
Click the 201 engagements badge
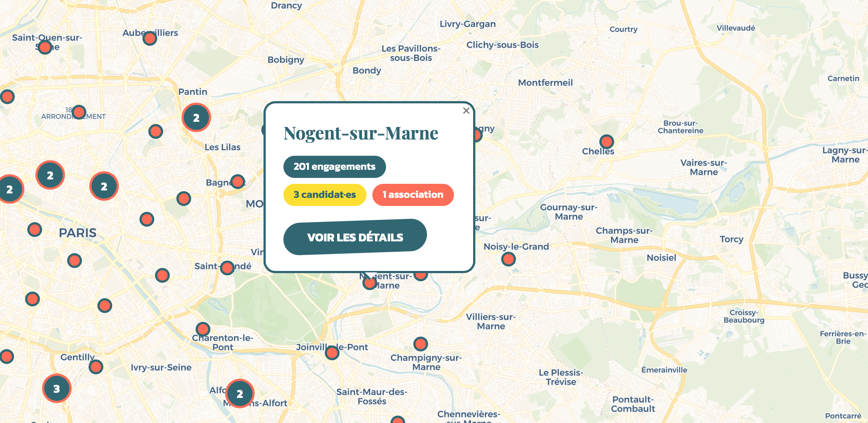[334, 166]
